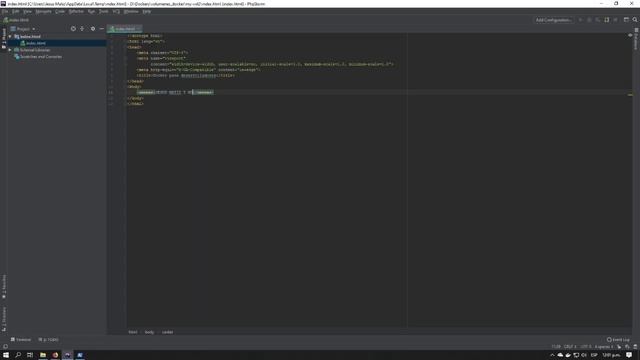The image size is (640, 360).
Task: Open Project panel settings gear
Action: 93,29
